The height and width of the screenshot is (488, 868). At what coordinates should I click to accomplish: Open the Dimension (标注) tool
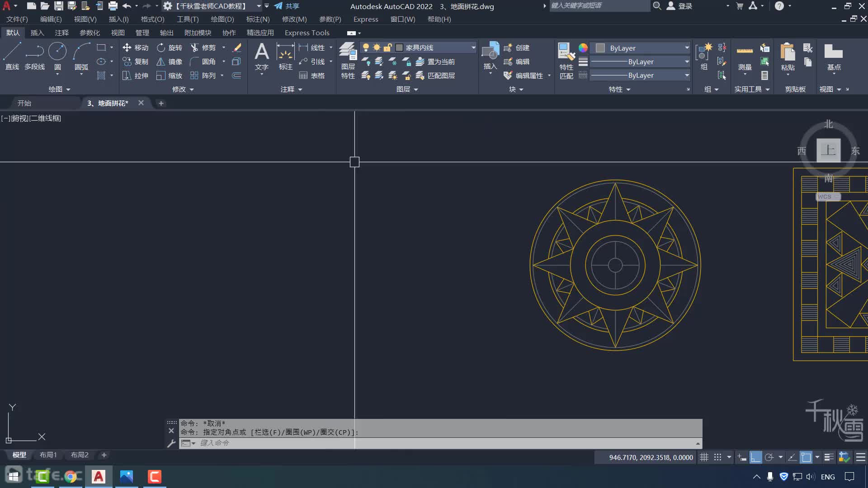[x=285, y=56]
